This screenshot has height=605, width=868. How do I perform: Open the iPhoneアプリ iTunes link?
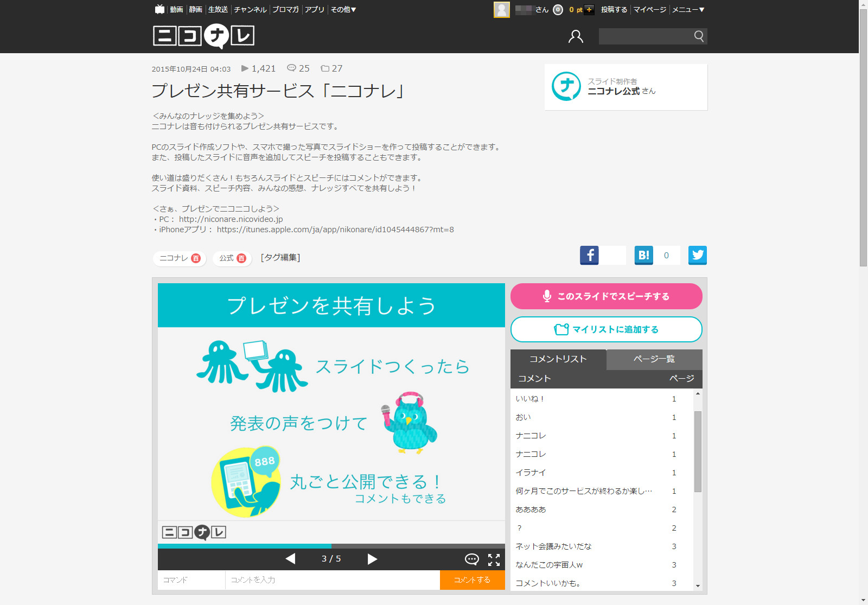click(334, 229)
